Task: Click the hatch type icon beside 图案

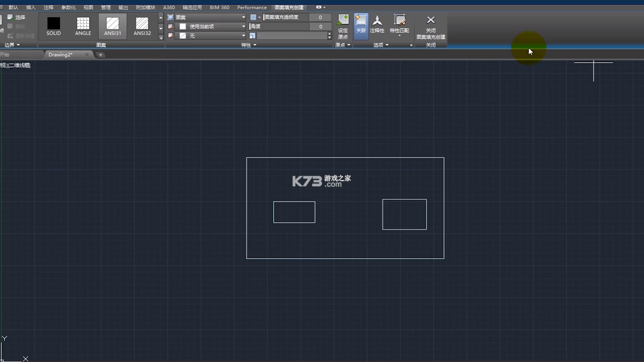Action: (x=170, y=17)
